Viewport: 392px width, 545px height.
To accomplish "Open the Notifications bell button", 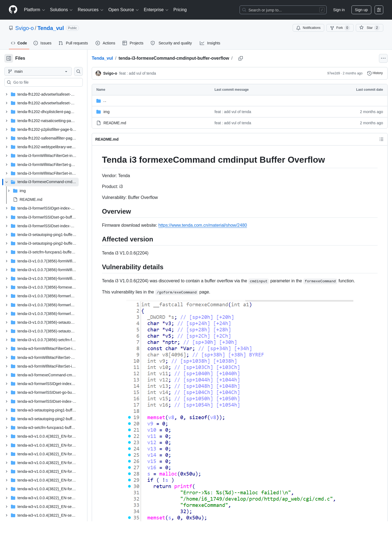I will click(308, 28).
